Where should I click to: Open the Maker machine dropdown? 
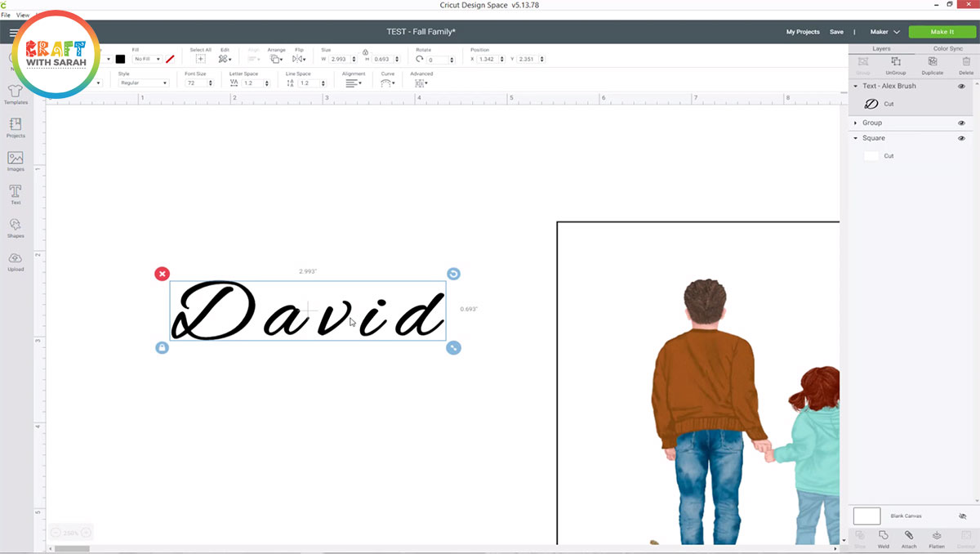coord(884,32)
